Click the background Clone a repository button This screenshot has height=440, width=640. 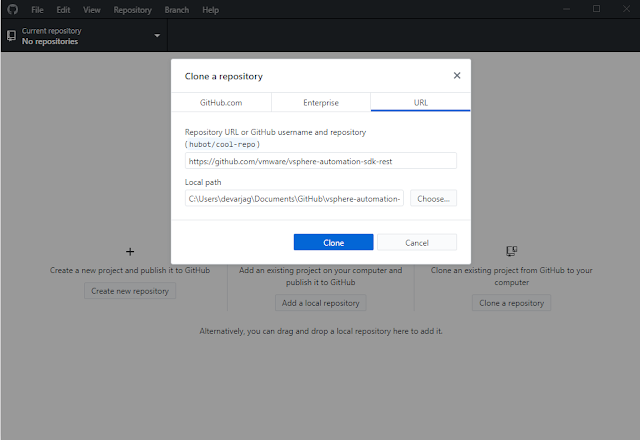(x=511, y=303)
